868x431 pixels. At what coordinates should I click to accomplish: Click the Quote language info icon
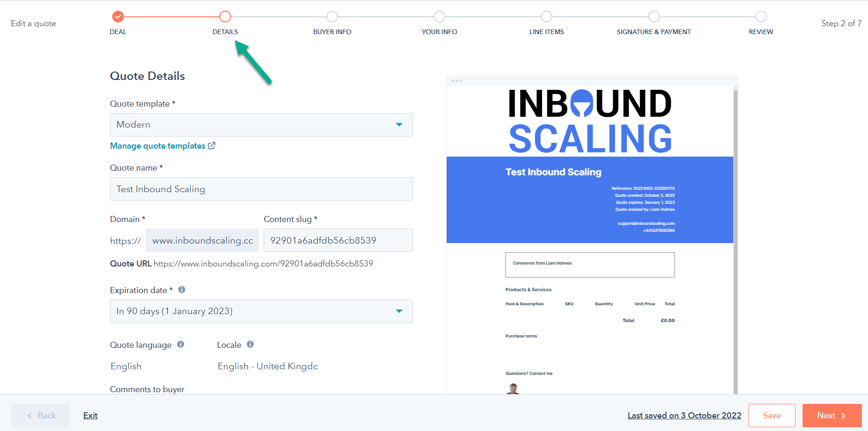pos(181,345)
